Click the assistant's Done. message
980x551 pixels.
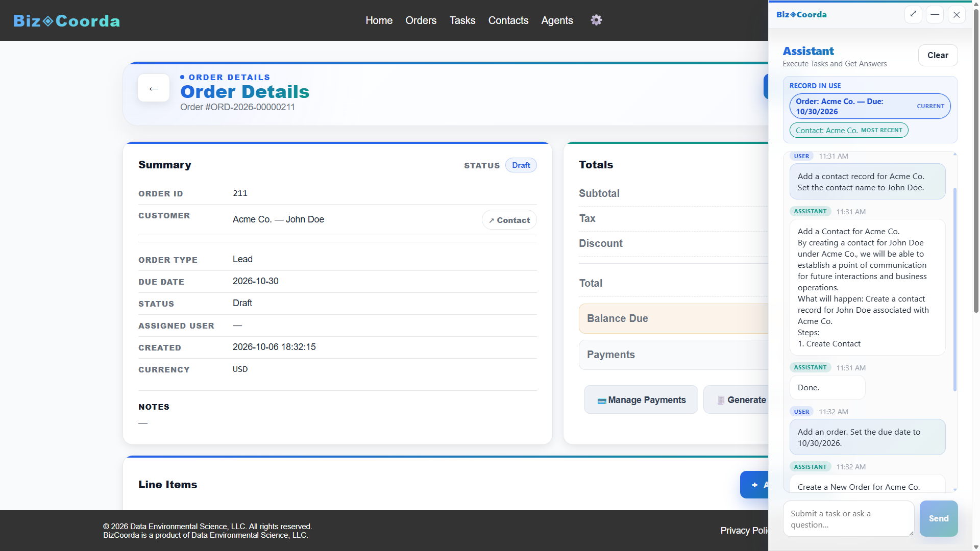click(x=827, y=388)
